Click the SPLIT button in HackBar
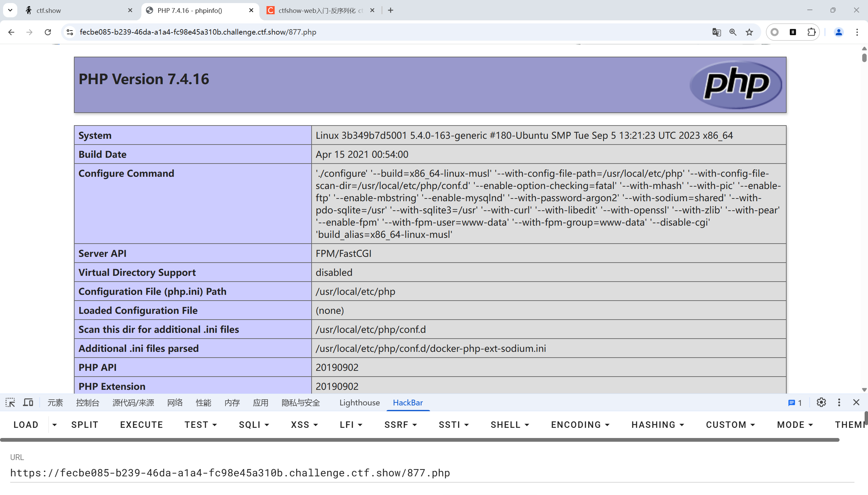This screenshot has height=495, width=868. point(84,425)
